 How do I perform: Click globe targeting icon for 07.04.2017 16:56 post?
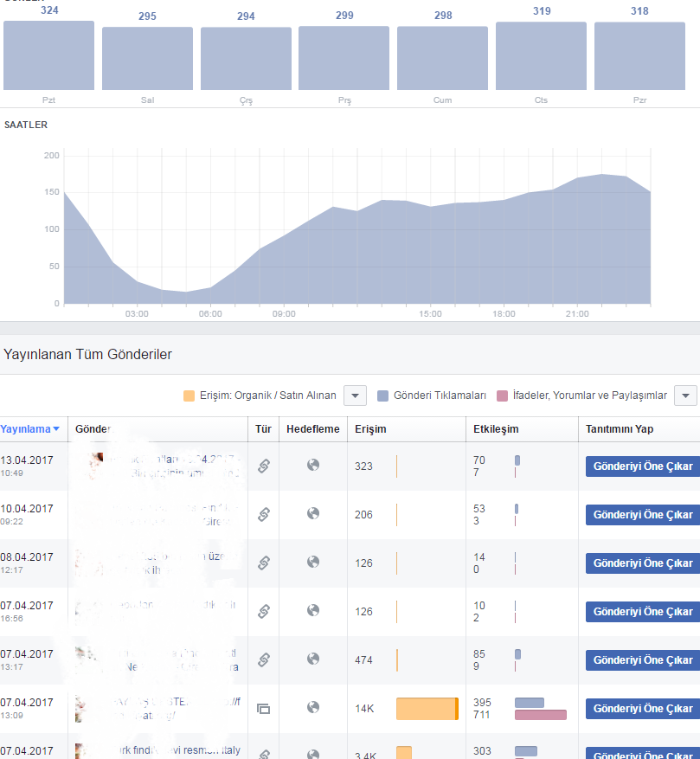pos(313,610)
